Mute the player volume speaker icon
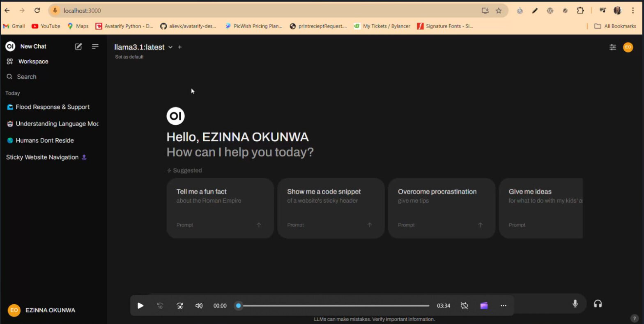This screenshot has height=324, width=644. 199,306
